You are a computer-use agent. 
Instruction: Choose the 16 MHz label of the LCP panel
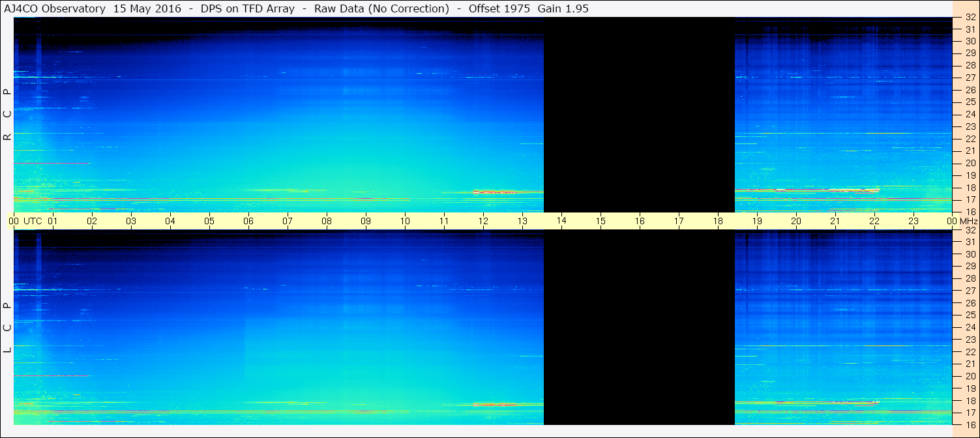[970, 424]
